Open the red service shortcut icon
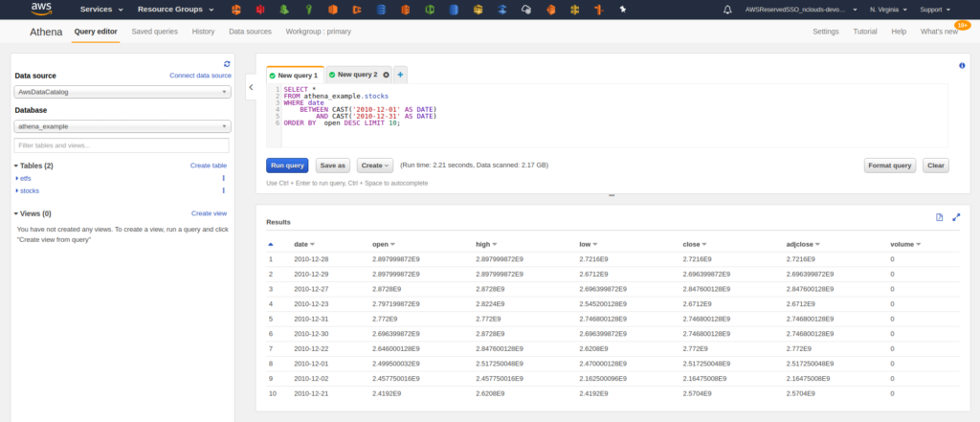 pyautogui.click(x=260, y=10)
